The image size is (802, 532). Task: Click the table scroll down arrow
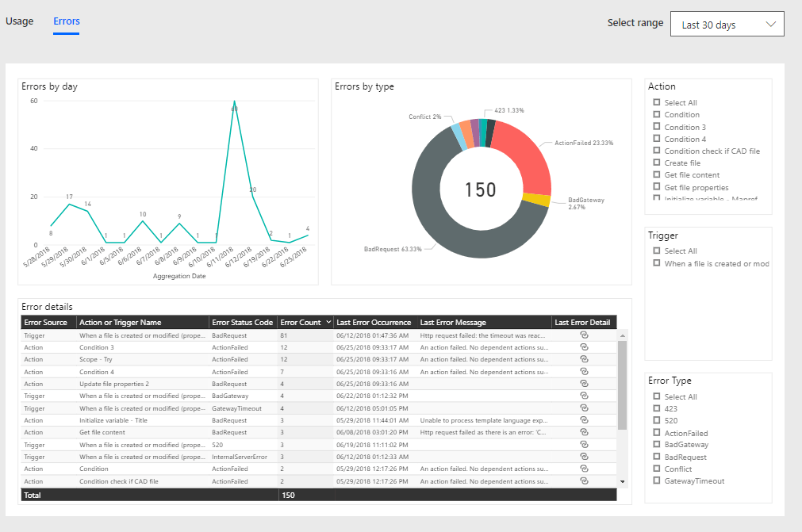623,481
